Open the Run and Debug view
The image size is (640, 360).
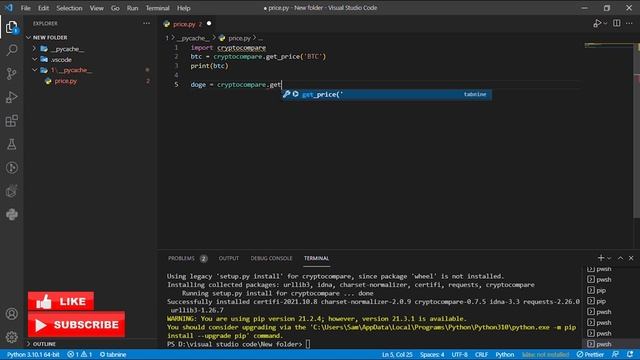pos(11,97)
